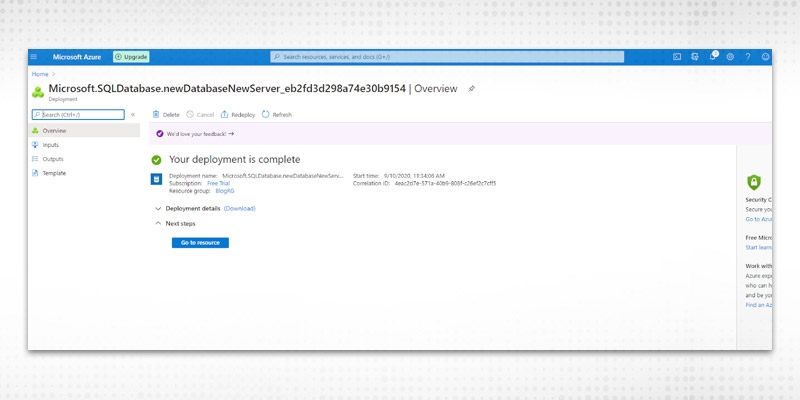The width and height of the screenshot is (800, 400).
Task: Select the Start time value 9/10/2020
Action: click(414, 176)
